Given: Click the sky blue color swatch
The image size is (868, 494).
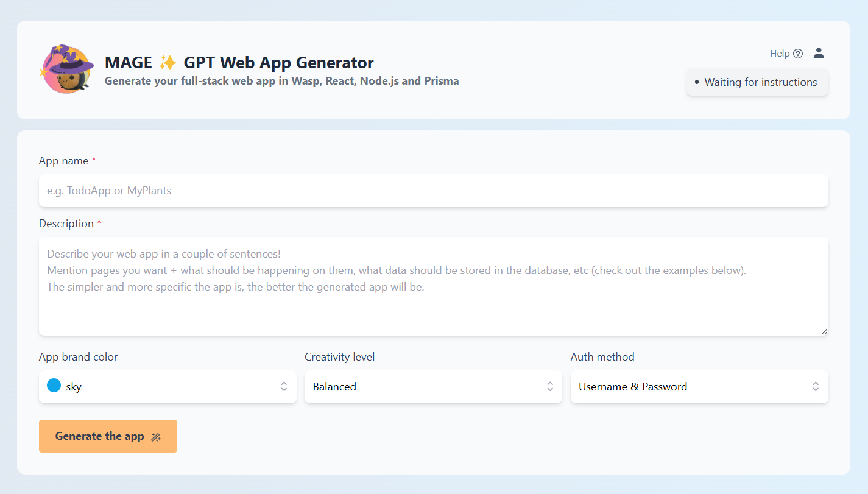Looking at the screenshot, I should (x=54, y=386).
